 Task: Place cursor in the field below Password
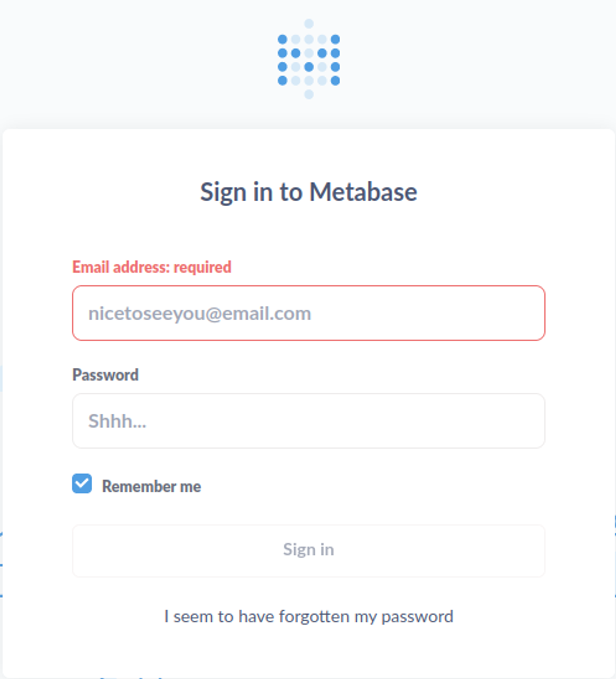point(309,421)
